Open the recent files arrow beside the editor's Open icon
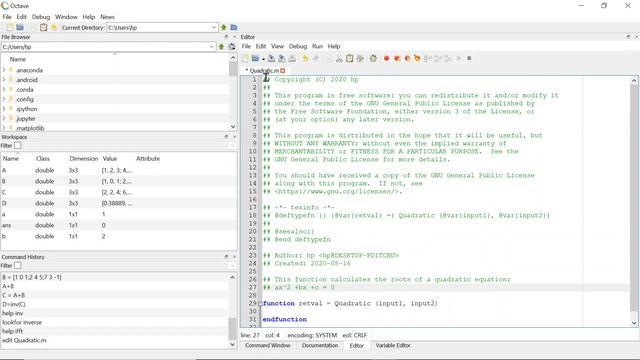 click(263, 59)
